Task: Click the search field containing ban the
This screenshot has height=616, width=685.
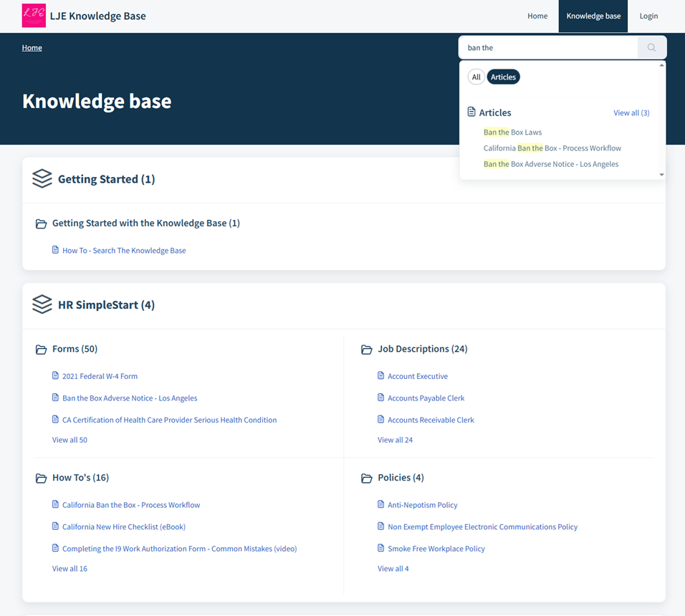Action: click(x=548, y=47)
